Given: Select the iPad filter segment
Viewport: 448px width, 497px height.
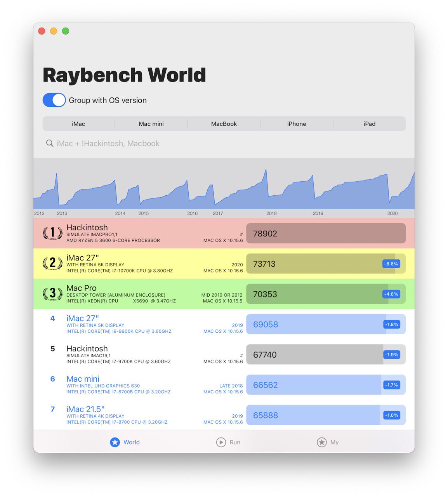Looking at the screenshot, I should 370,124.
